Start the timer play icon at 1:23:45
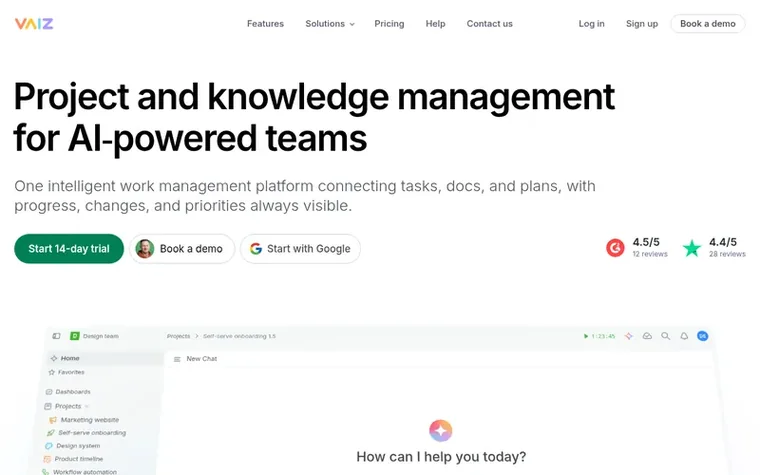The height and width of the screenshot is (475, 760). click(x=586, y=336)
